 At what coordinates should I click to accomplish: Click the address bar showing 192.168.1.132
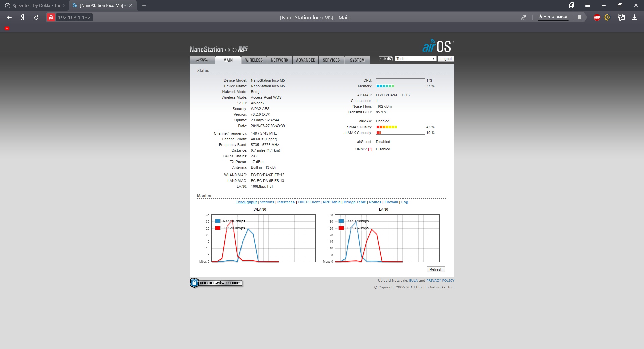[x=74, y=17]
